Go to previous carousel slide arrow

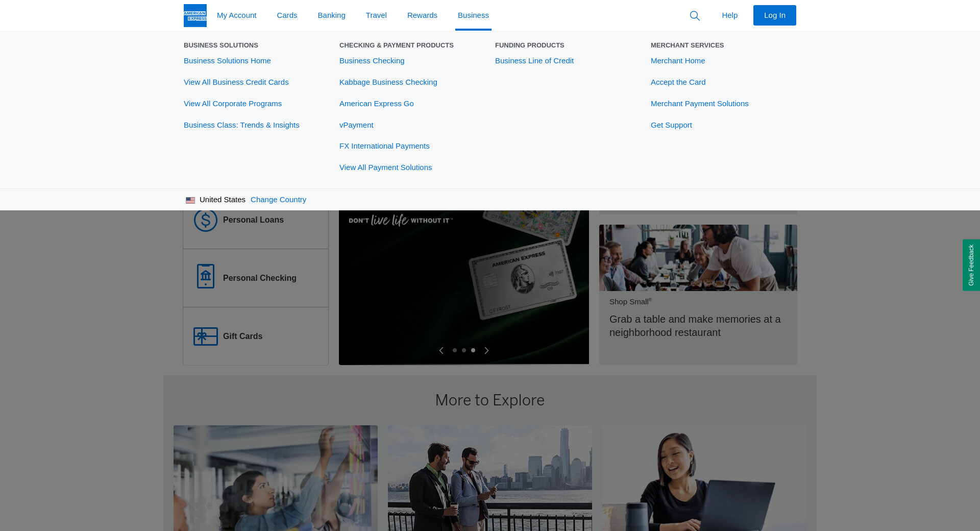pos(442,350)
